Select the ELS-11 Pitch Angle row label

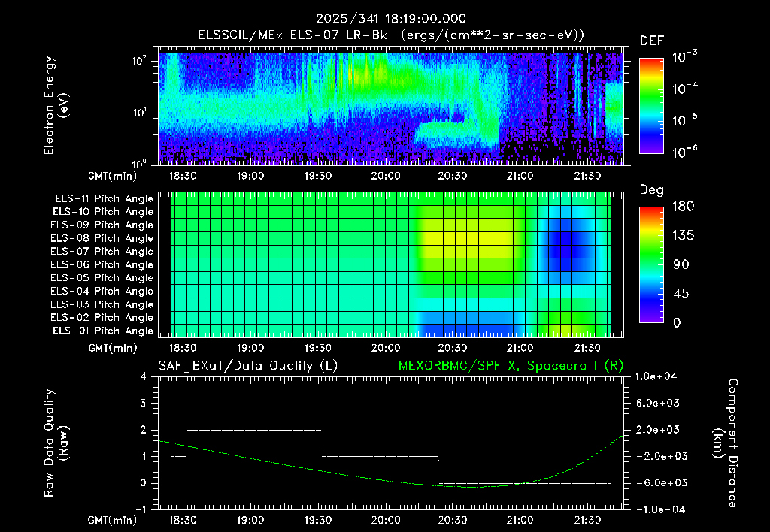click(x=104, y=199)
